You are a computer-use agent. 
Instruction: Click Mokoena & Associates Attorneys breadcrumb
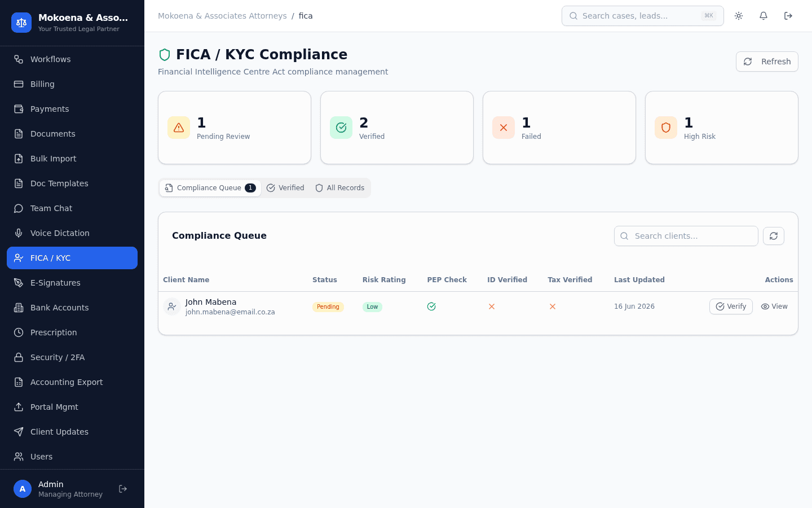tap(222, 16)
